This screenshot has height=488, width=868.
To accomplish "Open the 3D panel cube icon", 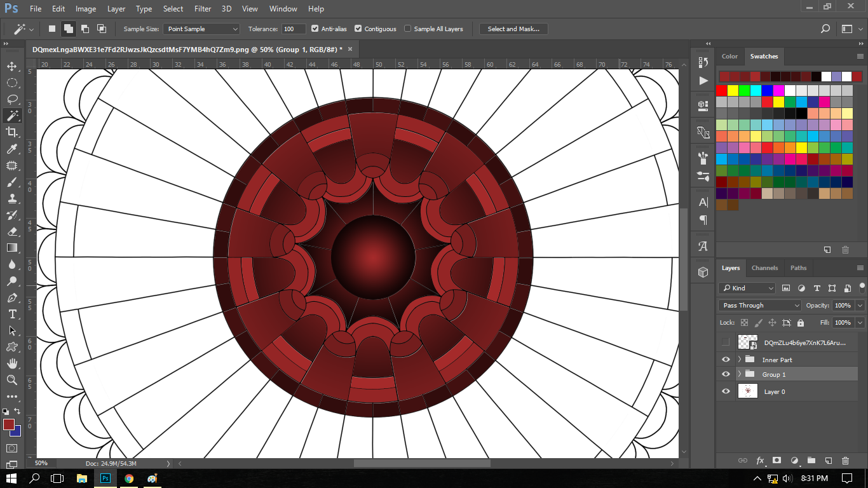I will tap(703, 272).
